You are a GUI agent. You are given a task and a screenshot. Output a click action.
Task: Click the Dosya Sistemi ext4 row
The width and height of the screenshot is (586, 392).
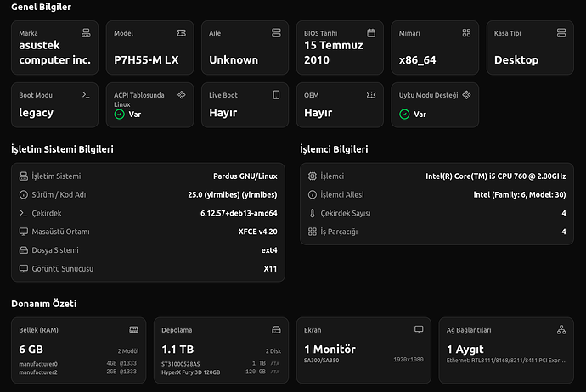(x=148, y=250)
